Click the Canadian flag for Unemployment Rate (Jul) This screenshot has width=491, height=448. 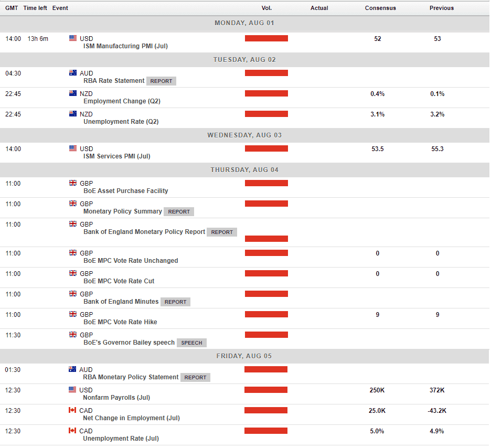72,431
